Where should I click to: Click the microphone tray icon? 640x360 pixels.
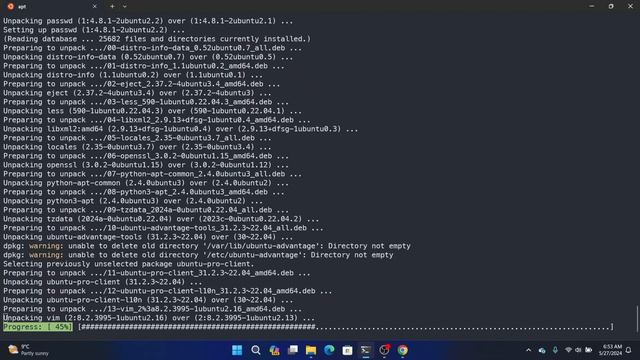pyautogui.click(x=555, y=350)
